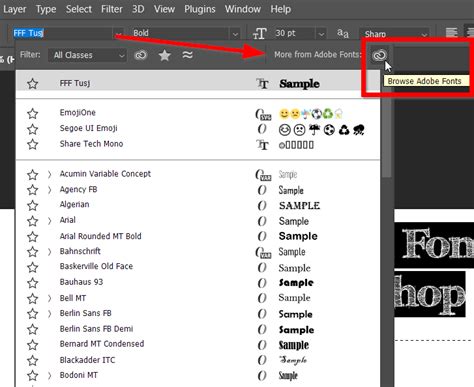Viewport: 474px width, 387px height.
Task: Open the Filter menu
Action: (x=112, y=9)
